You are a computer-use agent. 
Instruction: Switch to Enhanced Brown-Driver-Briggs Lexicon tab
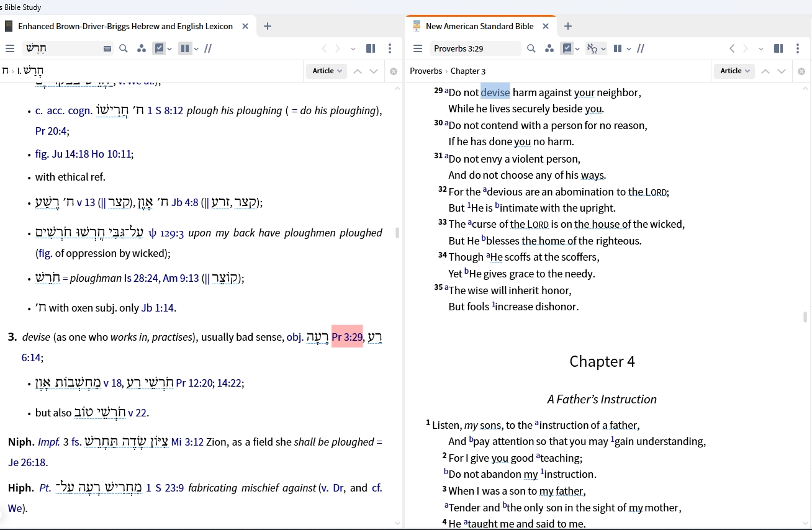[x=125, y=26]
